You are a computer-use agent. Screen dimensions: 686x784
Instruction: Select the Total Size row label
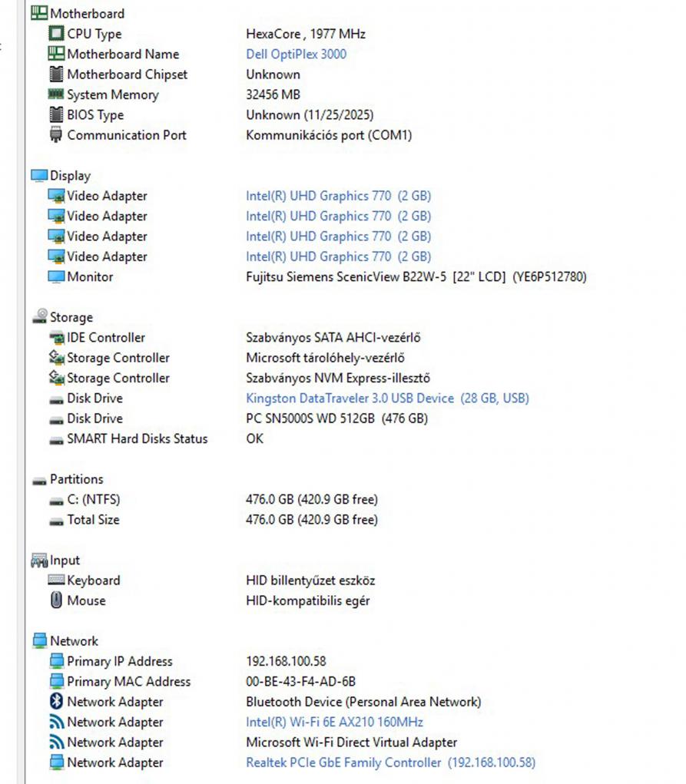(x=93, y=520)
